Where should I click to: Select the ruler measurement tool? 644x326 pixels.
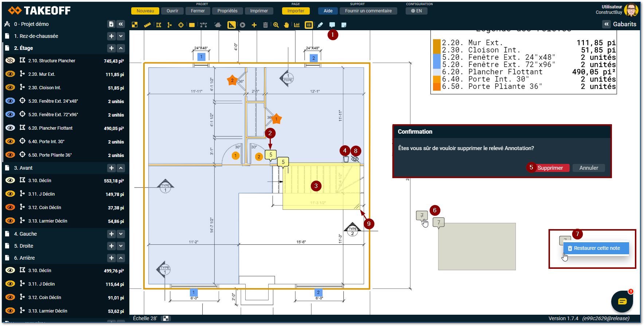[147, 25]
